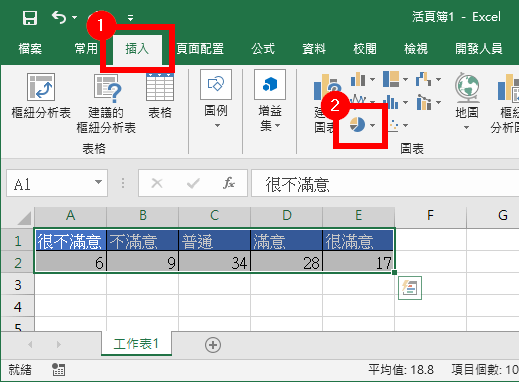Click the Select All corner triangle
The image size is (519, 382).
[x=24, y=218]
